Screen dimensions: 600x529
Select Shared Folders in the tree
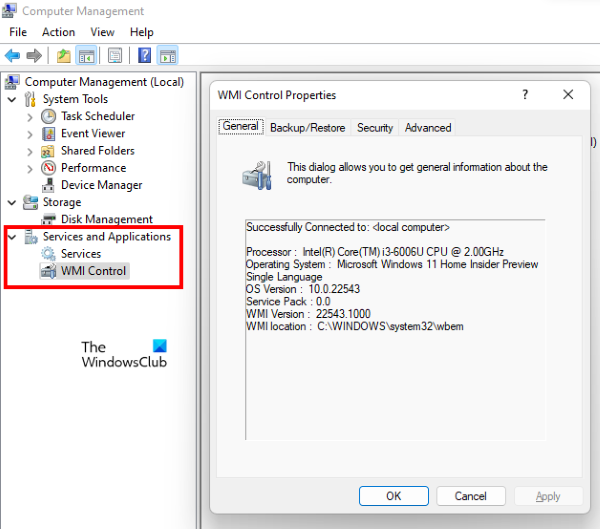tap(98, 151)
